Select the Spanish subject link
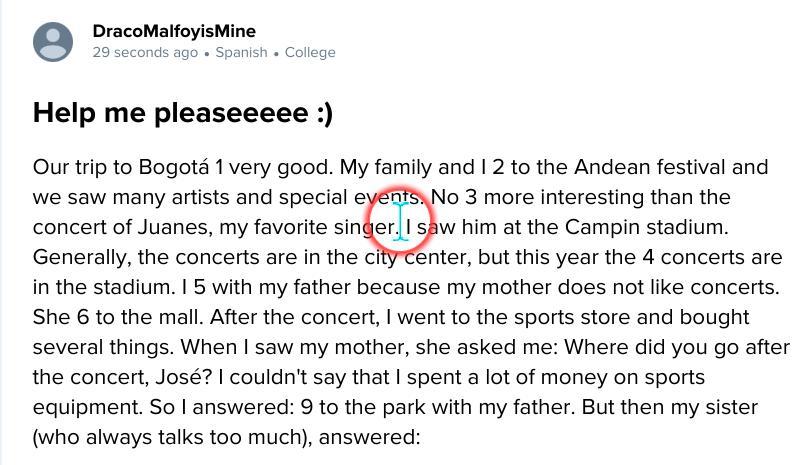The width and height of the screenshot is (807, 465). tap(241, 52)
